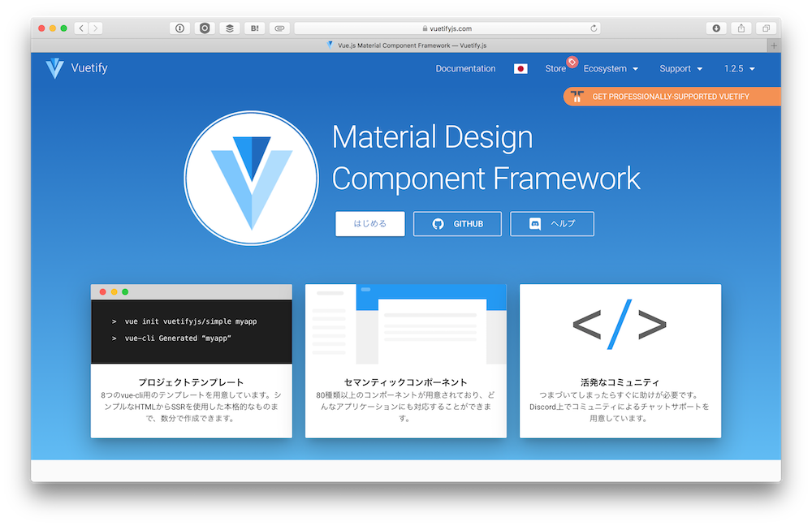Click the Vuetify brand name text
Image resolution: width=812 pixels, height=526 pixels.
click(x=89, y=68)
